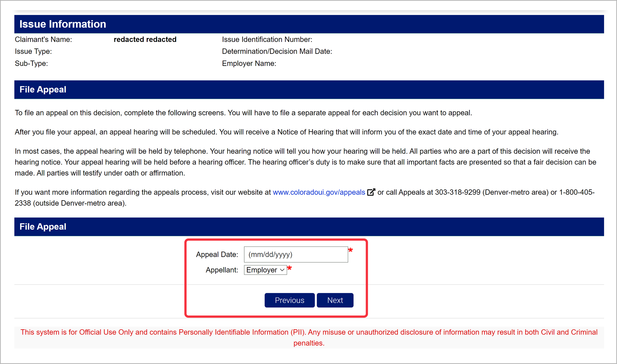Click the Sub-Type label
This screenshot has width=617, height=364.
pyautogui.click(x=31, y=63)
